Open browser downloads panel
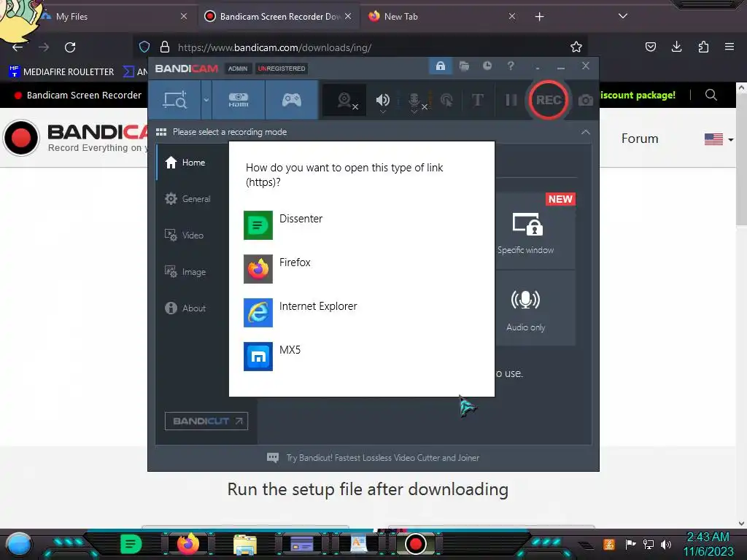747x560 pixels. (676, 47)
